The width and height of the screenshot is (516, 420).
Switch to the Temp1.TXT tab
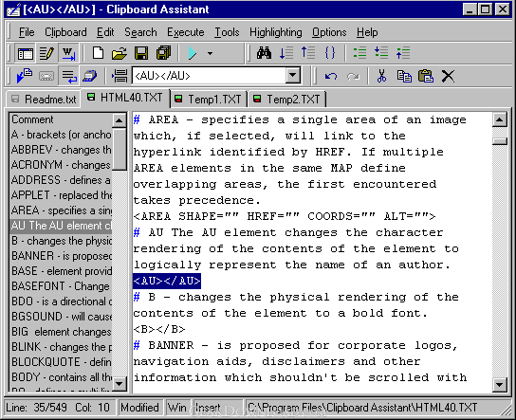point(210,99)
